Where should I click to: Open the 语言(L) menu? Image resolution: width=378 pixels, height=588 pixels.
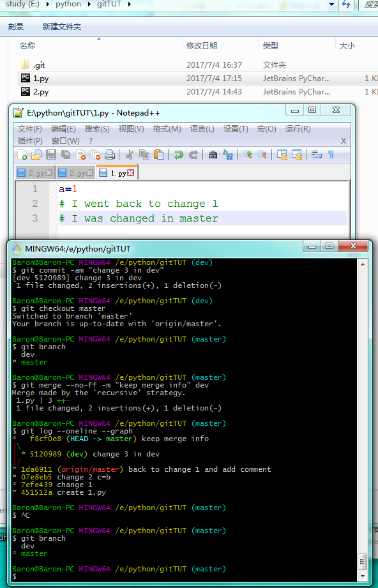202,129
